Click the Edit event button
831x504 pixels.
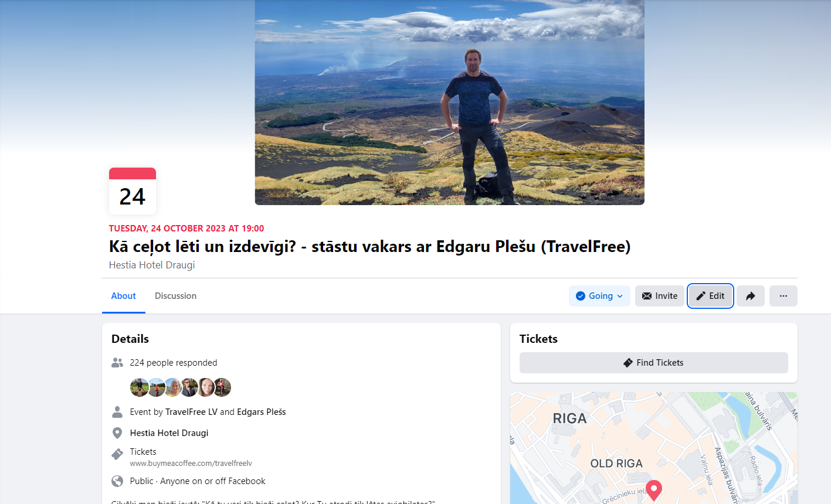pos(710,296)
